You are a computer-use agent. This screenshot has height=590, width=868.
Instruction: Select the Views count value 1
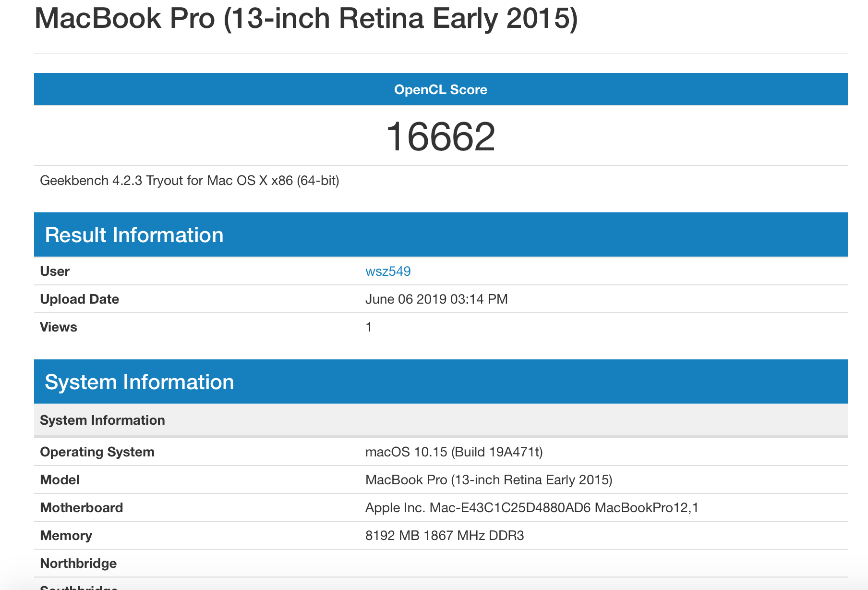coord(369,327)
